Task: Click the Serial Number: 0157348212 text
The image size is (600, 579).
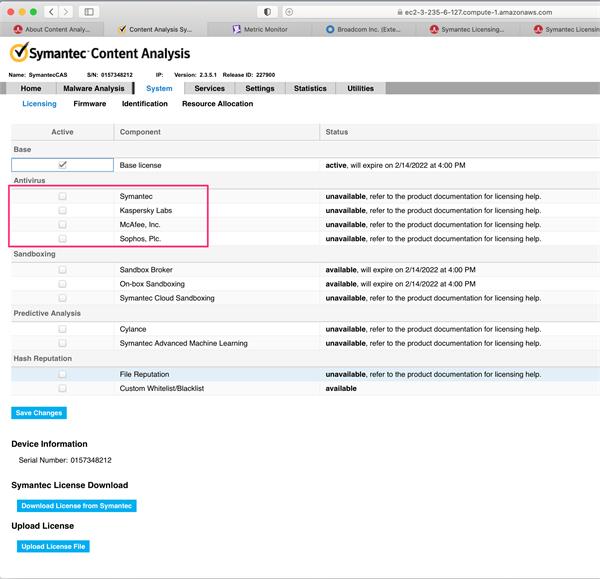Action: coord(65,460)
